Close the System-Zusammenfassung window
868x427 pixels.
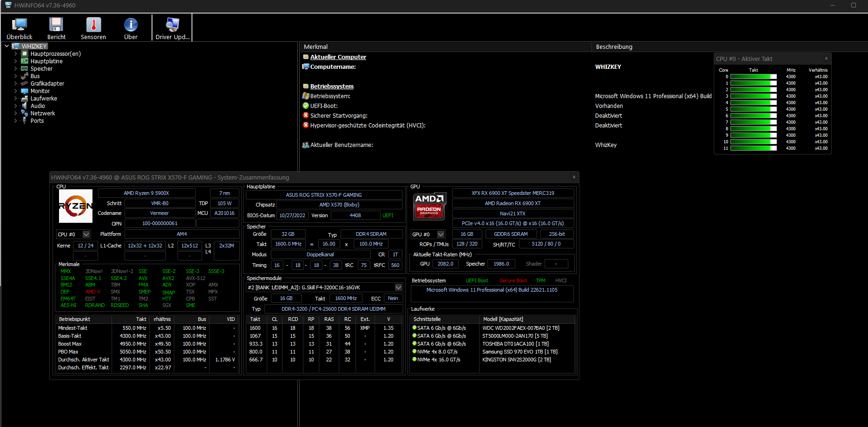(574, 177)
